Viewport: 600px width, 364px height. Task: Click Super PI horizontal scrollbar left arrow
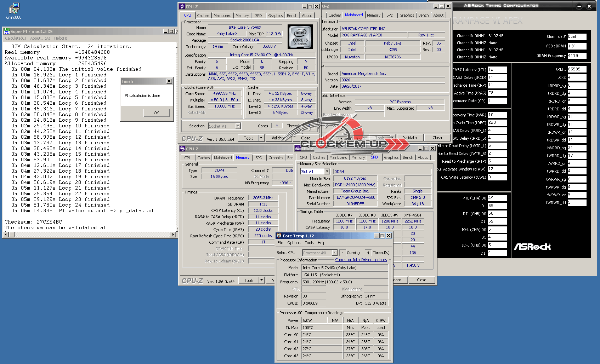[x=6, y=235]
